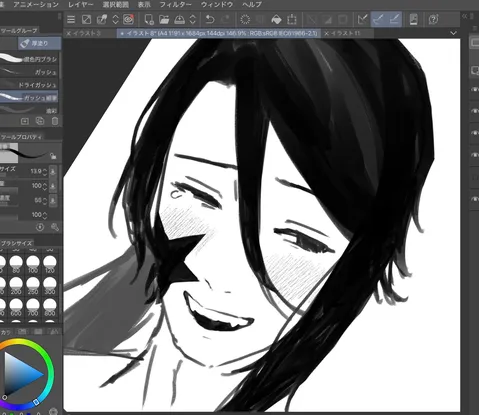Select the 厚塗り tool group button
The image size is (479, 415).
coord(39,43)
